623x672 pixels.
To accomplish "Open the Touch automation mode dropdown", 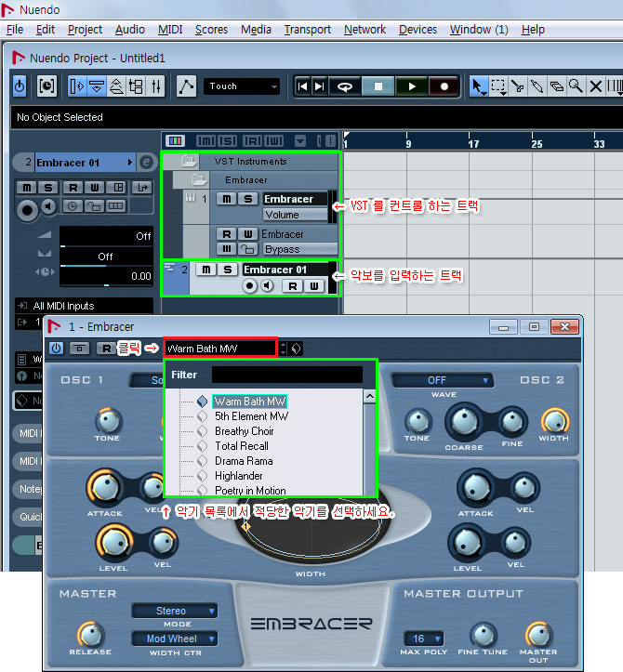I will (x=242, y=86).
